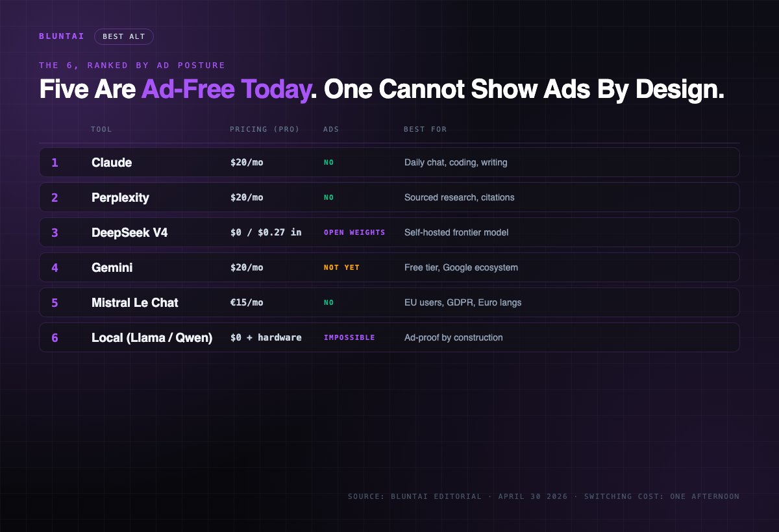Click rank number 6
The image size is (779, 532).
coord(55,338)
